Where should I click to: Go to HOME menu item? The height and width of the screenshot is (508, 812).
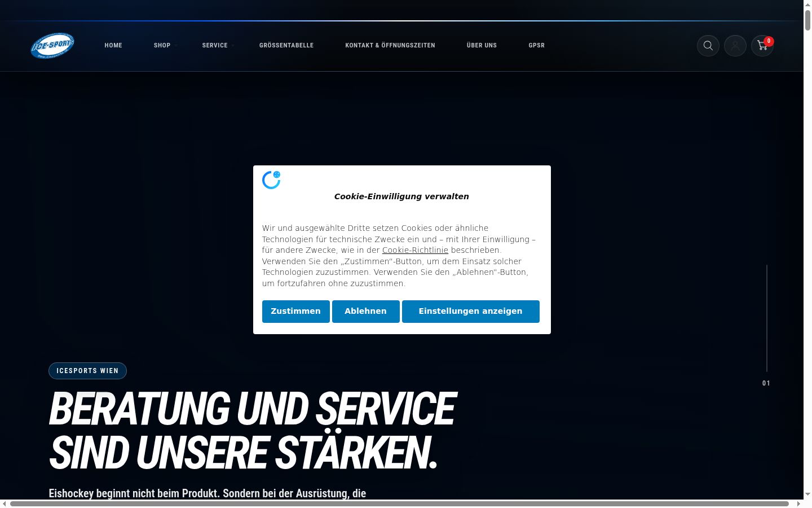(x=113, y=45)
